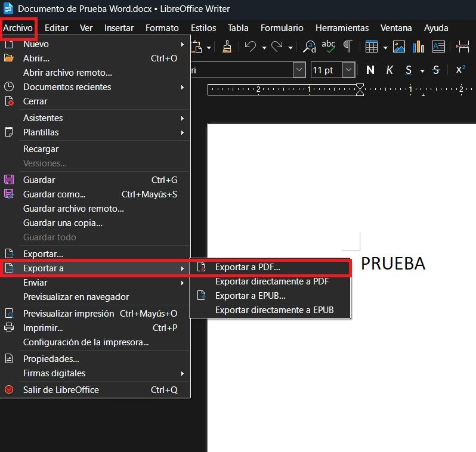Image resolution: width=476 pixels, height=452 pixels.
Task: Choose Abrir... from Archivo menu
Action: (x=95, y=58)
